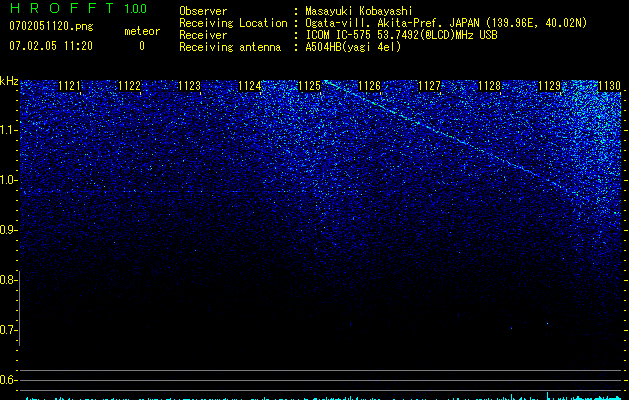Click the 1122 time marker
Image resolution: width=629 pixels, height=400 pixels.
tap(130, 86)
